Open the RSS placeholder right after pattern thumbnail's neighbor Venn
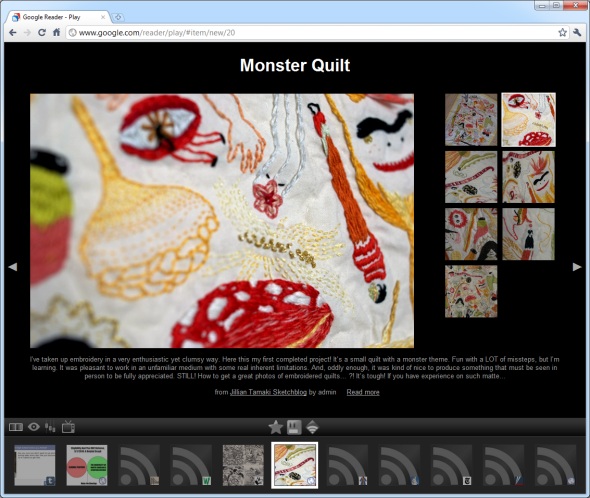This screenshot has width=590, height=498. (x=139, y=465)
